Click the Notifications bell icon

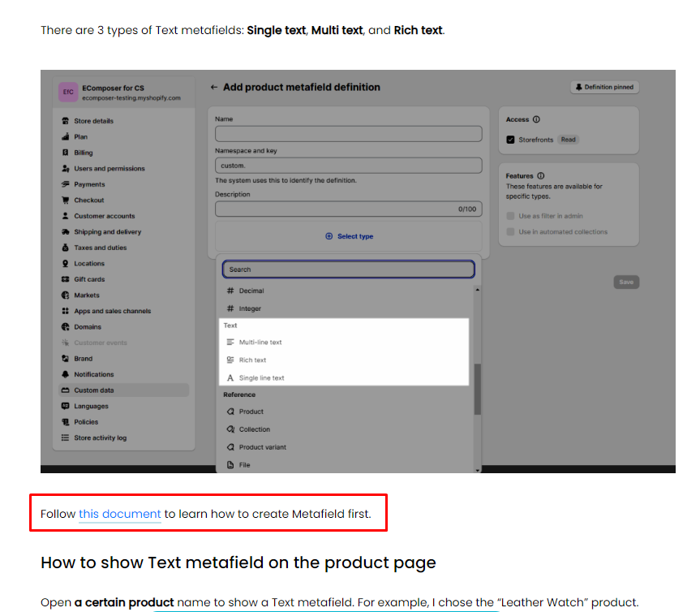[66, 374]
